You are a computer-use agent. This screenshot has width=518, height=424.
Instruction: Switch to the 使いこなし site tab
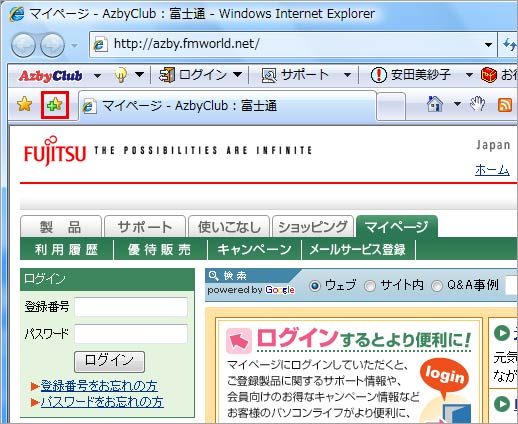(x=229, y=227)
